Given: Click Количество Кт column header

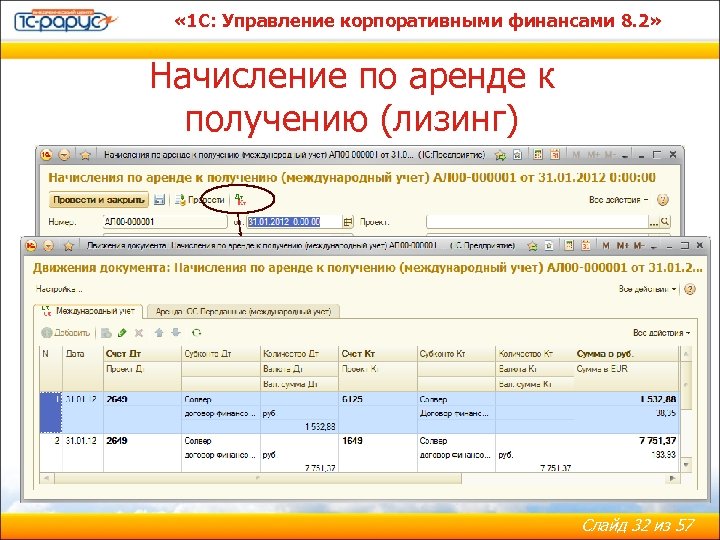Looking at the screenshot, I should (x=535, y=354).
